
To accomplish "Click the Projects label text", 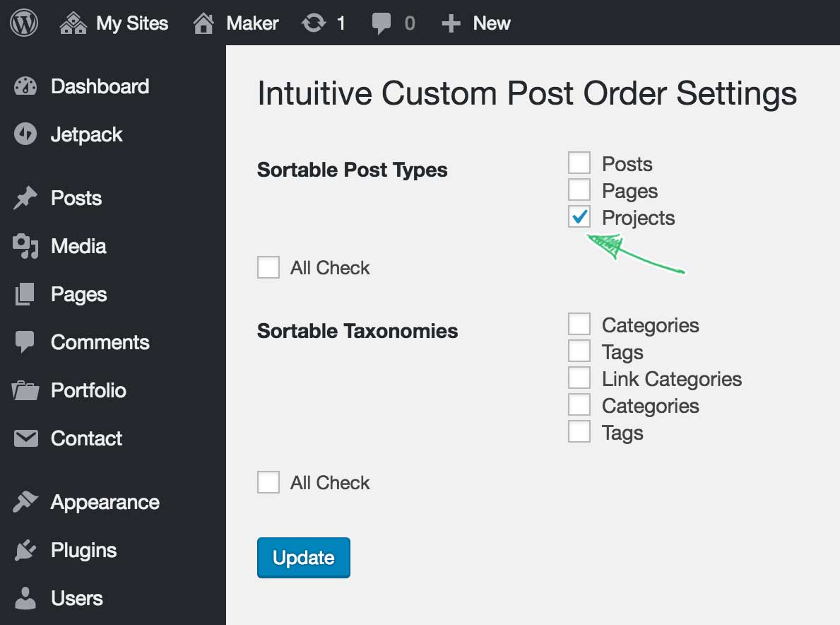I will pos(638,218).
